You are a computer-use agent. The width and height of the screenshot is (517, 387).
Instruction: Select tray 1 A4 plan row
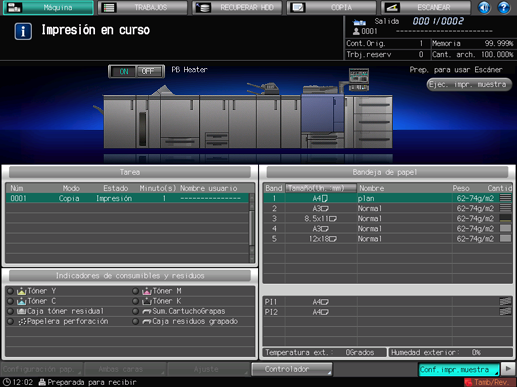pyautogui.click(x=388, y=198)
